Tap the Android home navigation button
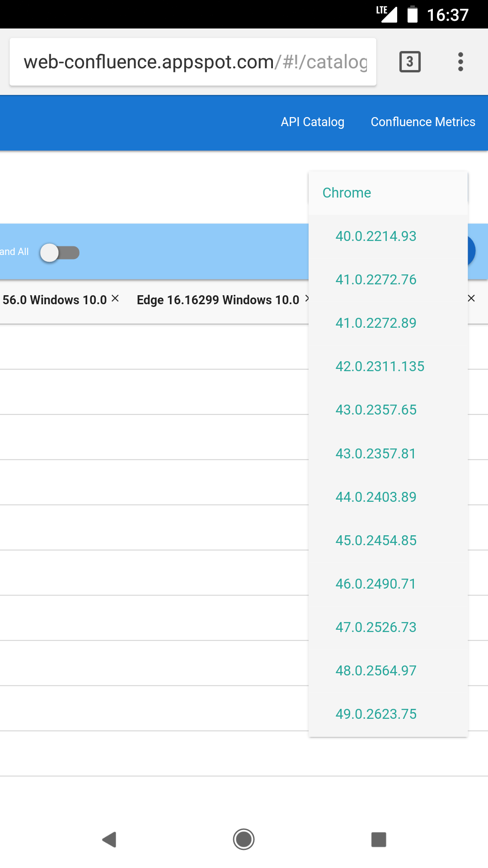The width and height of the screenshot is (488, 868). (244, 840)
